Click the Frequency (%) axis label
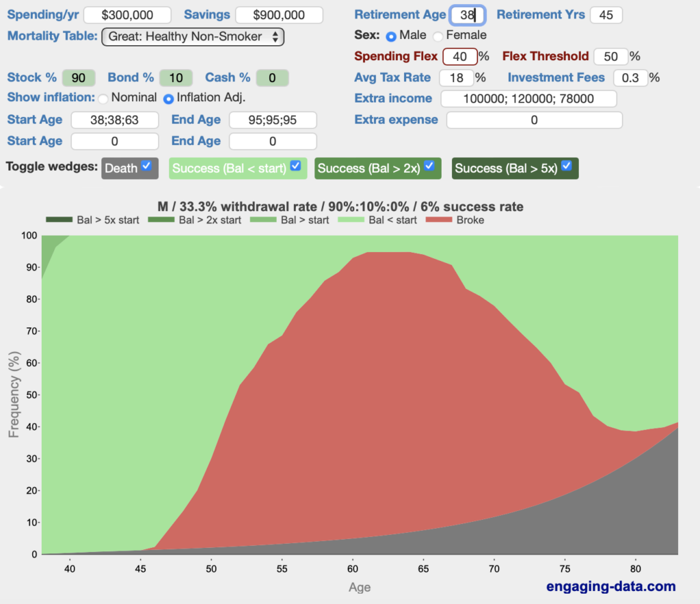 point(14,394)
